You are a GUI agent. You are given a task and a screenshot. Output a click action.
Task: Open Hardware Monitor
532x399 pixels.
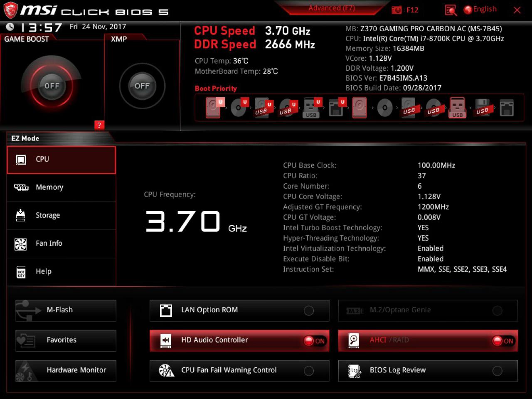coord(66,371)
